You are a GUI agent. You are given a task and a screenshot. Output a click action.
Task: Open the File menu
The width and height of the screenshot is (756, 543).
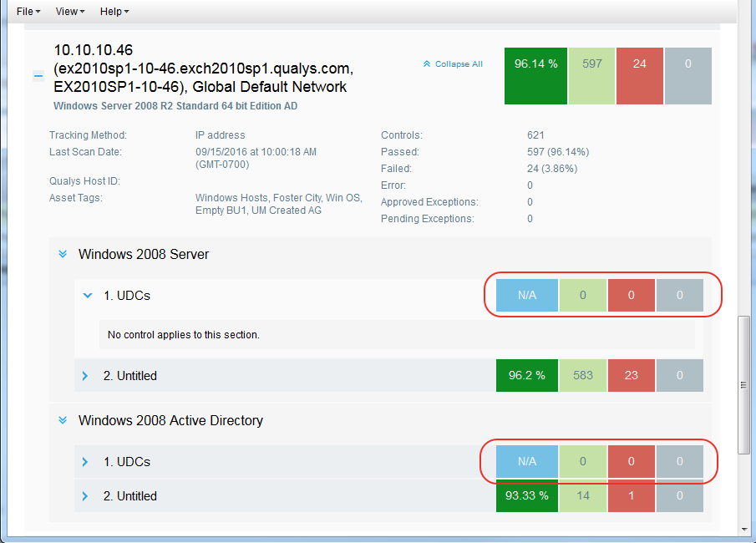pos(28,11)
